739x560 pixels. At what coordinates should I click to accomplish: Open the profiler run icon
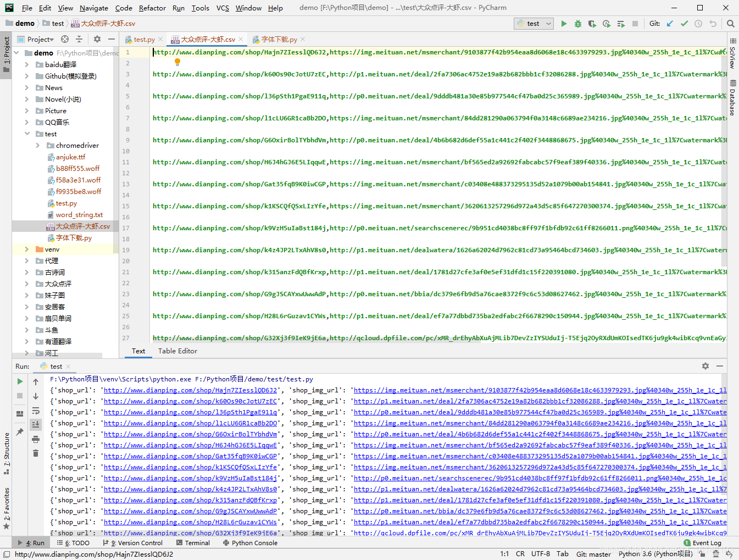pyautogui.click(x=607, y=24)
